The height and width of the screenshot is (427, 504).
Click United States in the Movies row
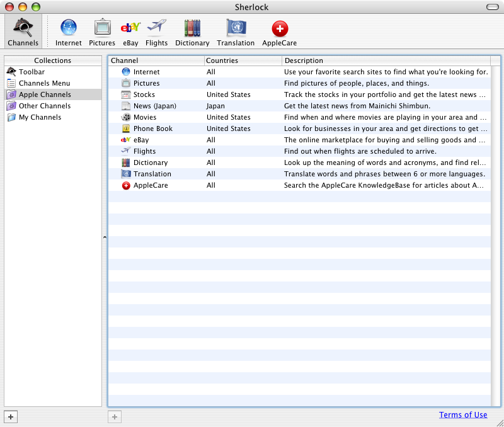point(229,117)
